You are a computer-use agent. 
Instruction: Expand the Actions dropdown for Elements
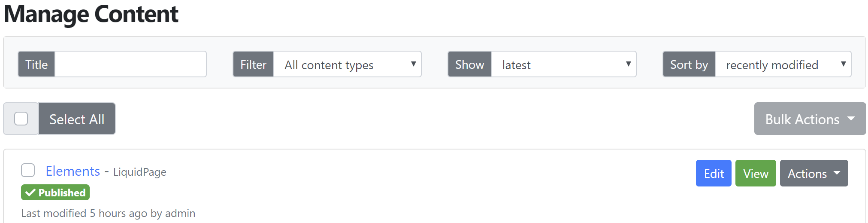point(814,173)
